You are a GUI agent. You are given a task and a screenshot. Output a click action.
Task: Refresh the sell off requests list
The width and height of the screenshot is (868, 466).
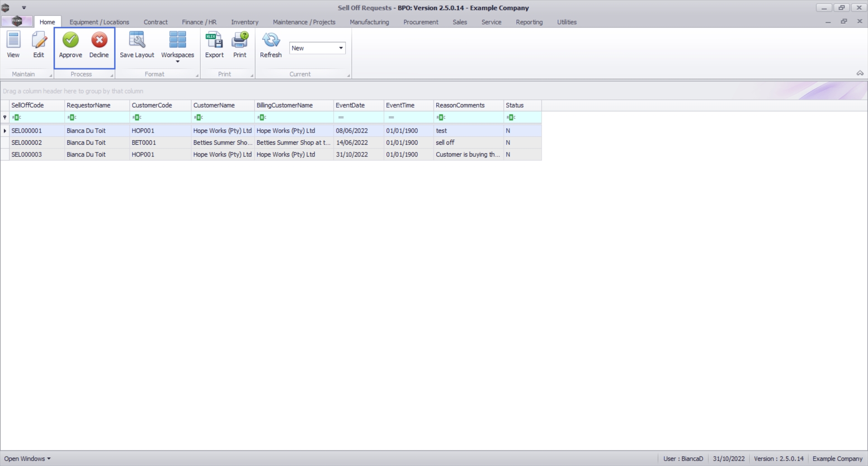(x=271, y=44)
